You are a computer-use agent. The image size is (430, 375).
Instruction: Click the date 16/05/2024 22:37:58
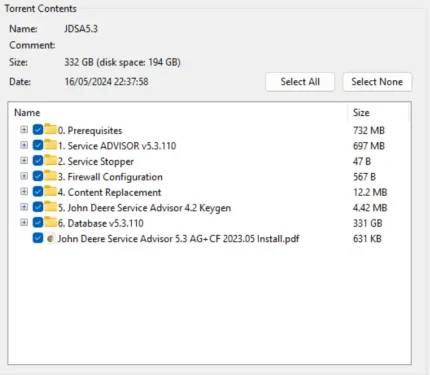point(106,82)
